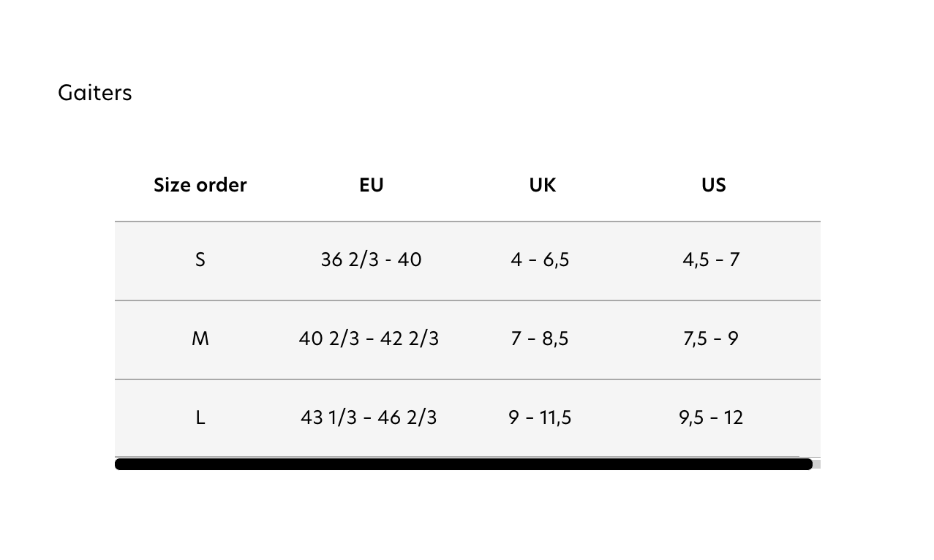Click UK range 7 - 8,5
Image resolution: width=934 pixels, height=560 pixels.
pyautogui.click(x=540, y=338)
